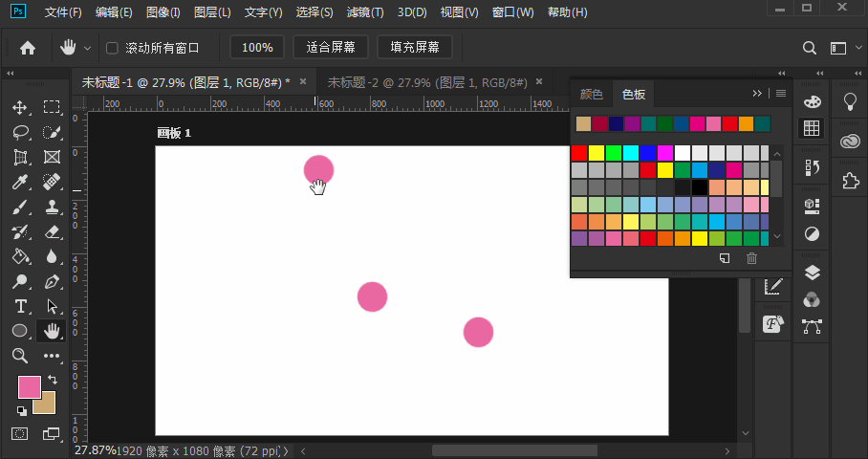This screenshot has height=459, width=868.
Task: Select the Rectangular Marquee tool
Action: pos(52,107)
